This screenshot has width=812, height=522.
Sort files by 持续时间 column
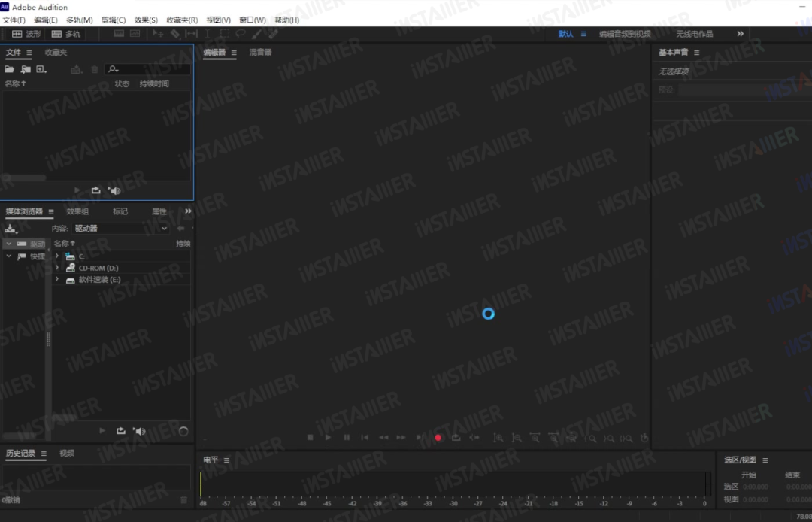point(154,83)
